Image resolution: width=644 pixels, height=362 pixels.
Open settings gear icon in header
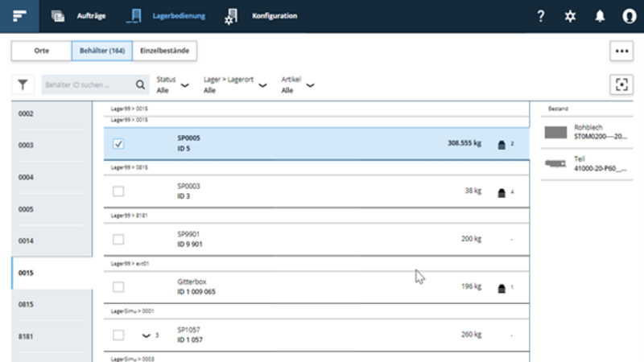click(570, 16)
